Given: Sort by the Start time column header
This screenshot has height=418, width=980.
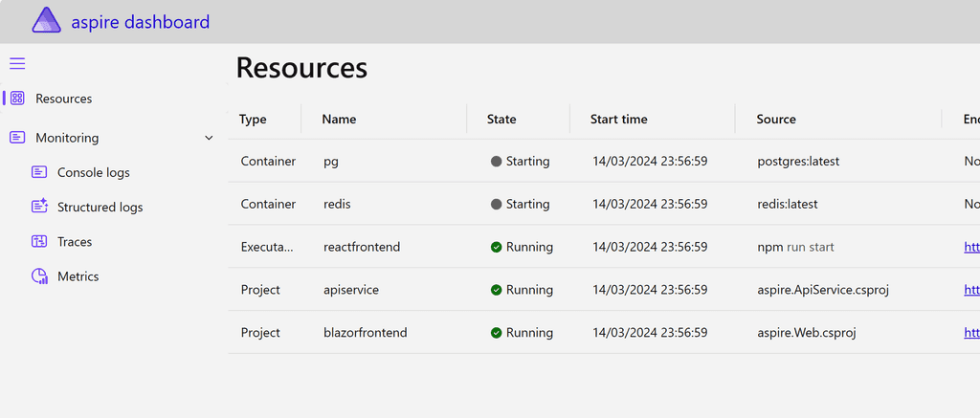Looking at the screenshot, I should coord(619,120).
